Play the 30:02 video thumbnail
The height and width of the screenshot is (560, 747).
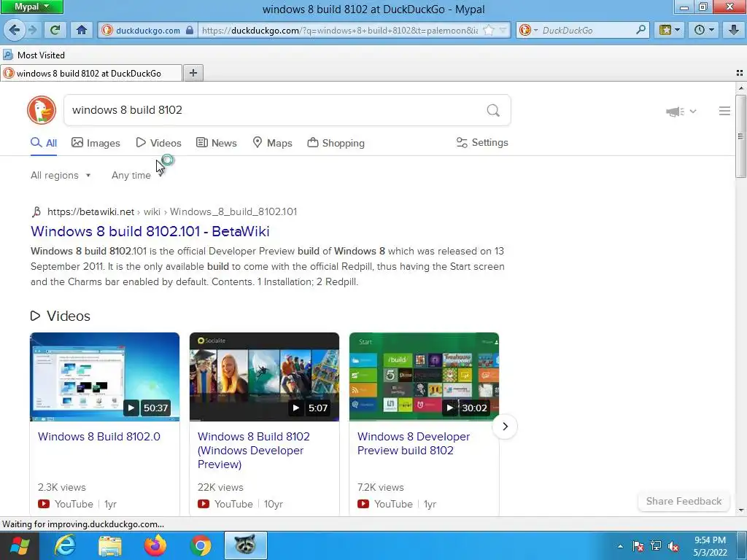[424, 377]
